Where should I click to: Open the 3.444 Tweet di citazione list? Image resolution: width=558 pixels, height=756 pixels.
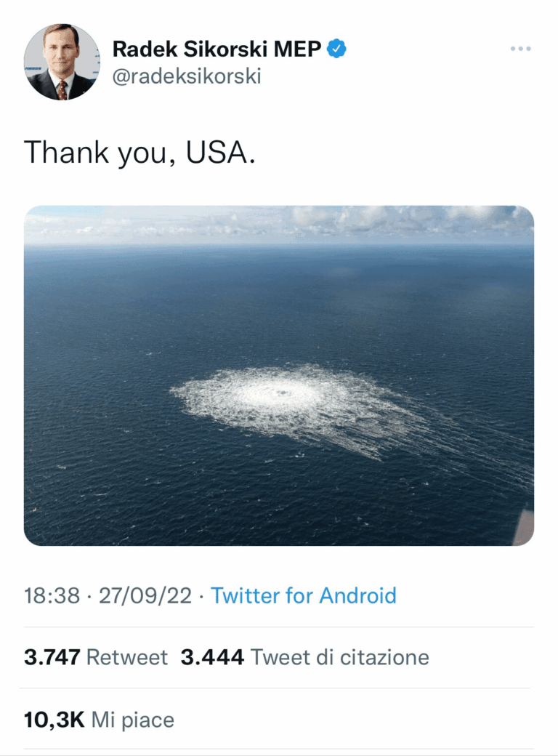click(211, 656)
